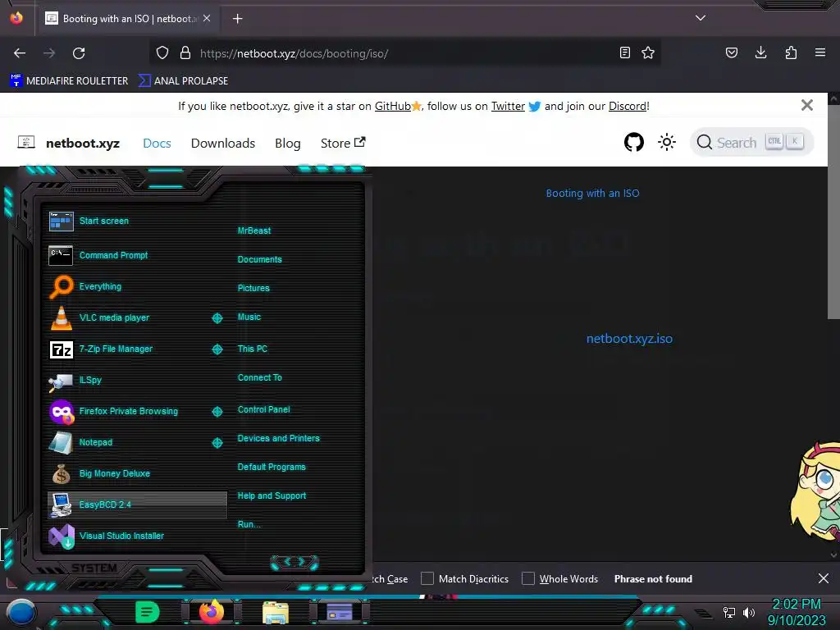Open Start screen in start menu
This screenshot has height=630, width=840.
(x=137, y=221)
